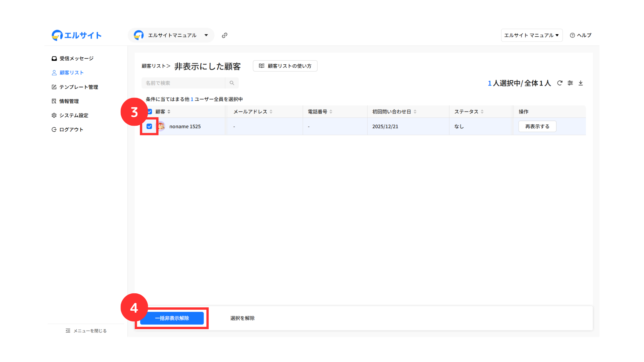Sort by 初回問い合わせ日 column
Screen dimensions: 644x362
click(415, 112)
